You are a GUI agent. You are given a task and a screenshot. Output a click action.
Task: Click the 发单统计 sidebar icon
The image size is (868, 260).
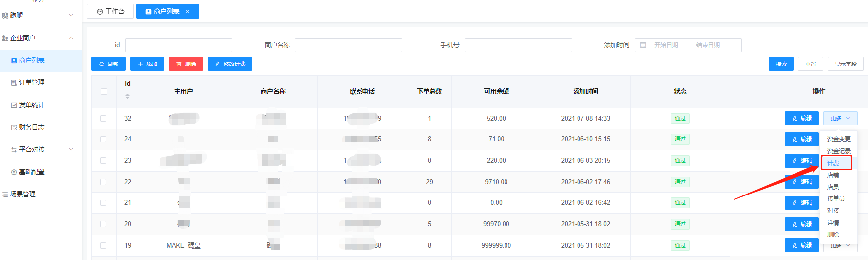coord(14,105)
